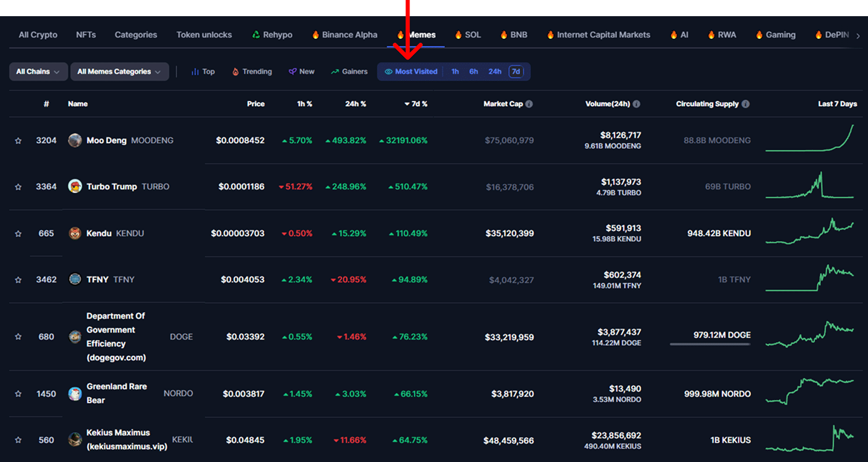
Task: Sort by 7d % column
Action: tap(416, 104)
